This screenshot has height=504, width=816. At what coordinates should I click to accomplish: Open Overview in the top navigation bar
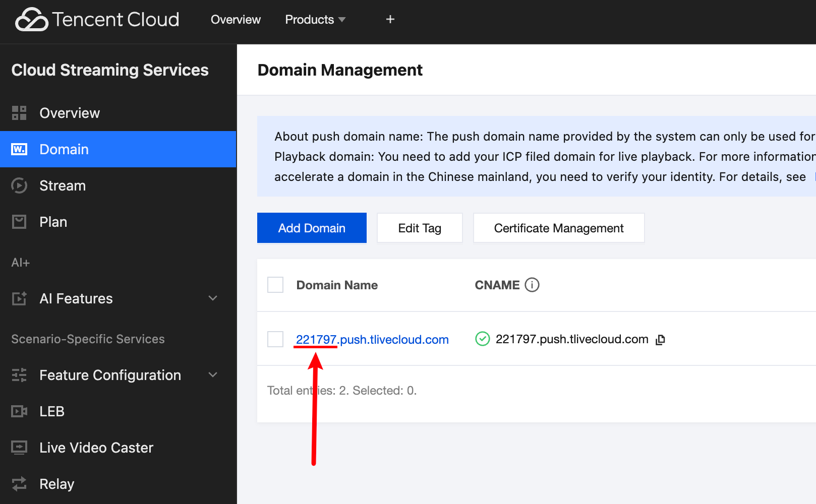tap(236, 20)
